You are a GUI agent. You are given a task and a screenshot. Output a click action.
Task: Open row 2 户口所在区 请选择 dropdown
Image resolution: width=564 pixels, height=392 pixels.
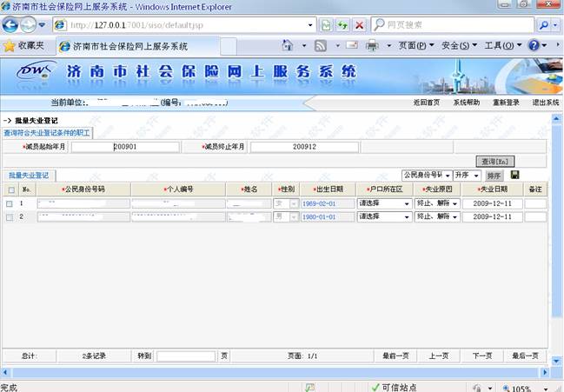tap(384, 216)
